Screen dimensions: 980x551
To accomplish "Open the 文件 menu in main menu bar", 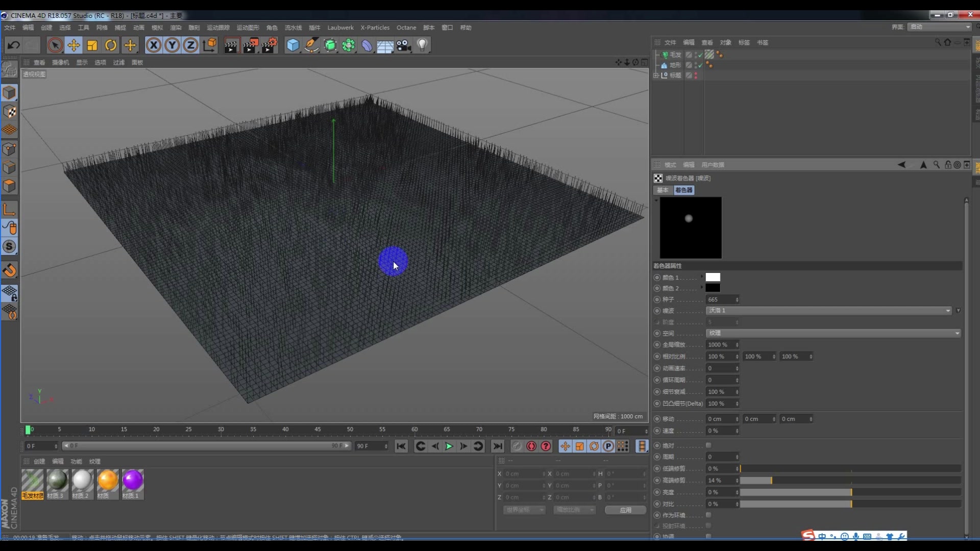I will click(10, 28).
